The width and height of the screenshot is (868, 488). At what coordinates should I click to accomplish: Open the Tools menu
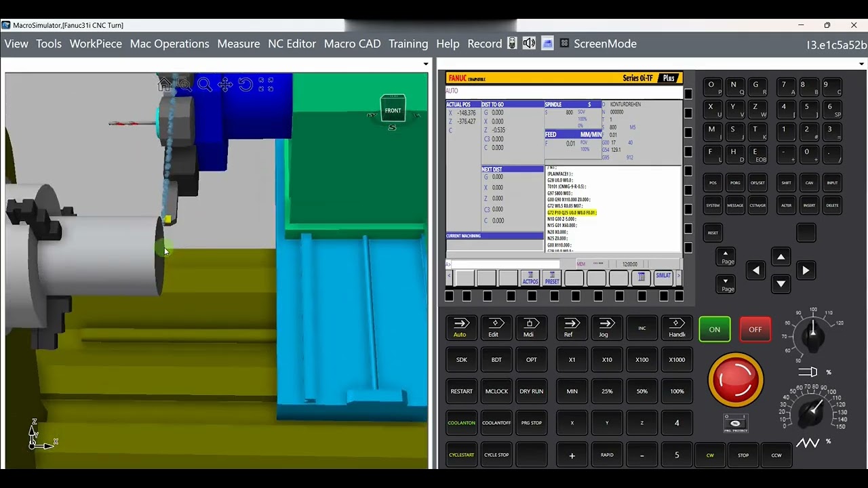(x=49, y=43)
